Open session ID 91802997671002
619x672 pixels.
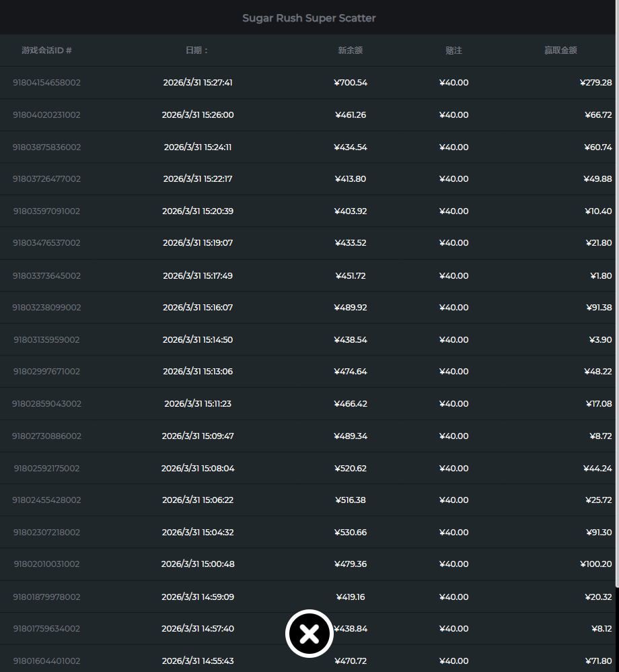46,372
